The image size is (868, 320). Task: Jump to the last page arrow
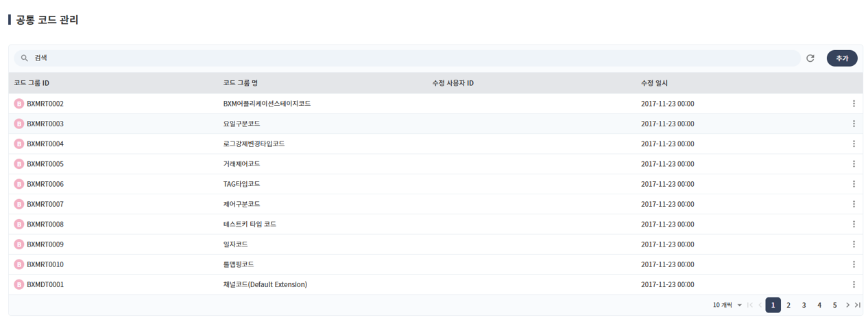click(x=858, y=305)
